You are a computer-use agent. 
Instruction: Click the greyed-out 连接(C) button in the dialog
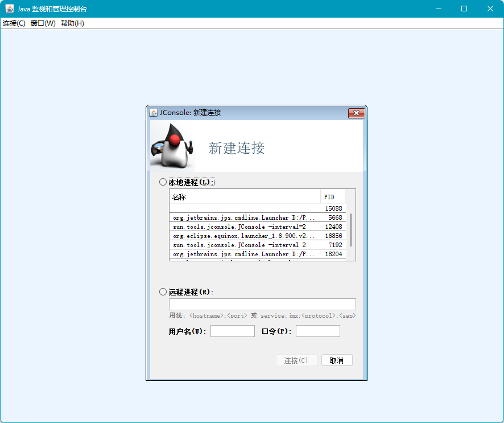point(296,360)
